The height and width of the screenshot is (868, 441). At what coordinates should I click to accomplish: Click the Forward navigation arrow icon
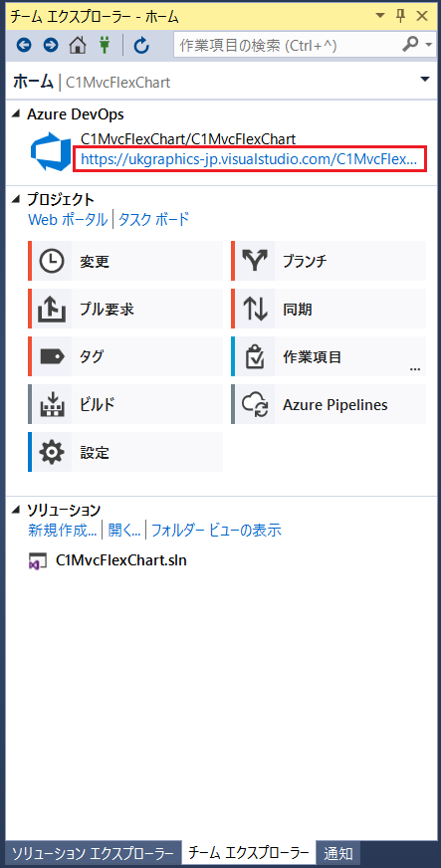click(x=51, y=45)
